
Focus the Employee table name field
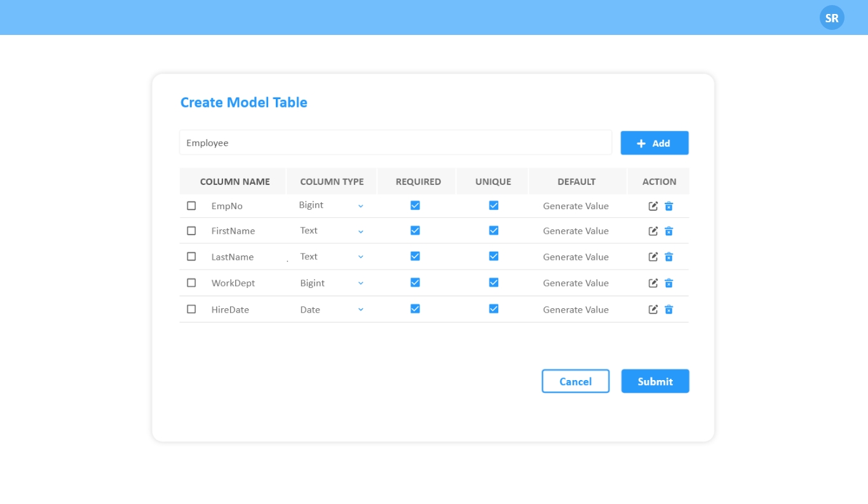395,143
